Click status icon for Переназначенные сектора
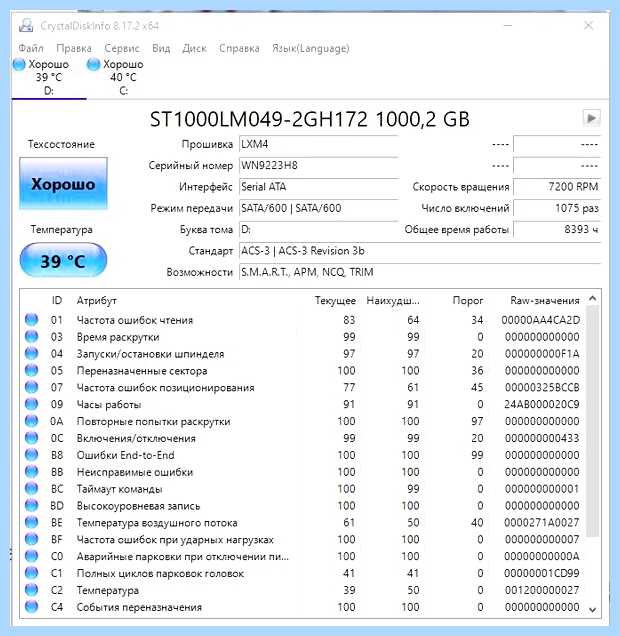This screenshot has width=620, height=636. click(x=31, y=370)
